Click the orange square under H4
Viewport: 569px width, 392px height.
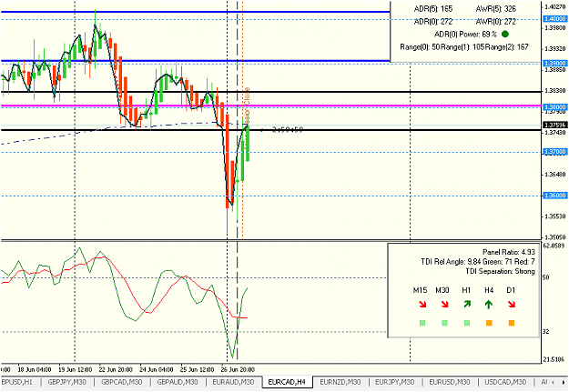[489, 323]
